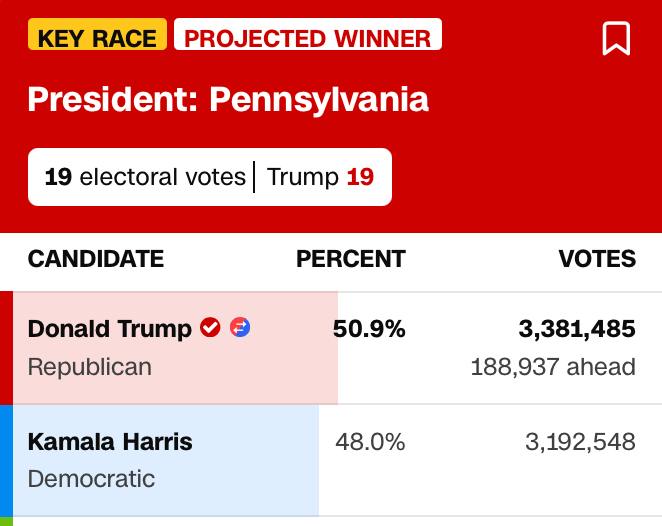Click the Republican party label
This screenshot has width=662, height=526.
[90, 367]
